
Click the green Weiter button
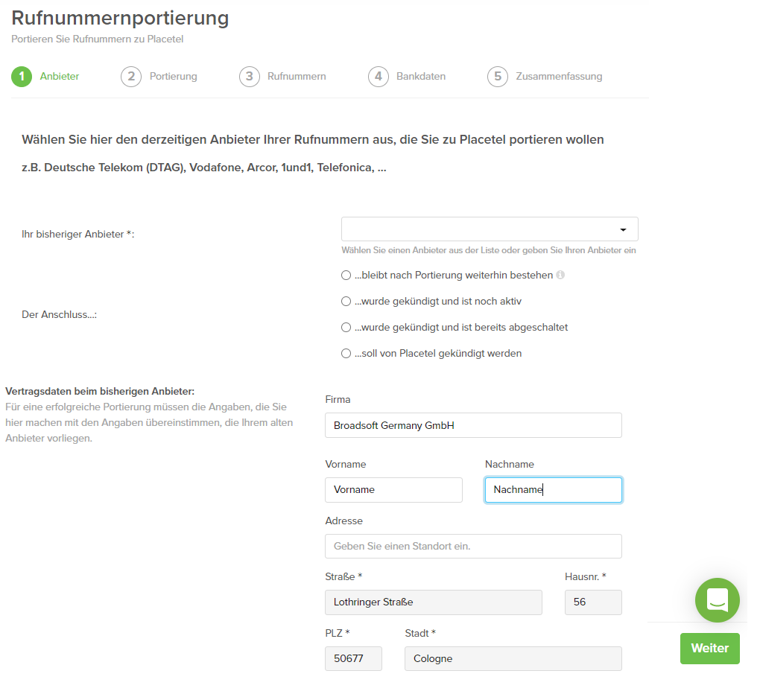709,648
